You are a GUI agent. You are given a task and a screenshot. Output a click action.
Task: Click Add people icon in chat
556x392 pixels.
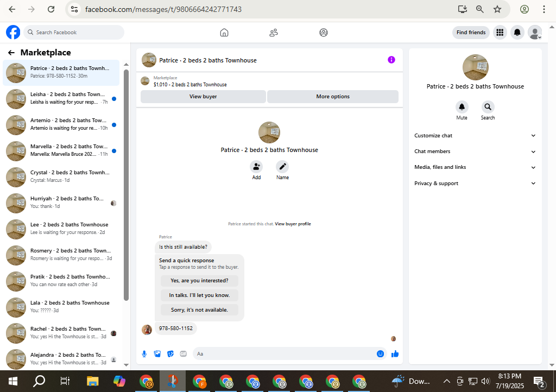click(256, 167)
